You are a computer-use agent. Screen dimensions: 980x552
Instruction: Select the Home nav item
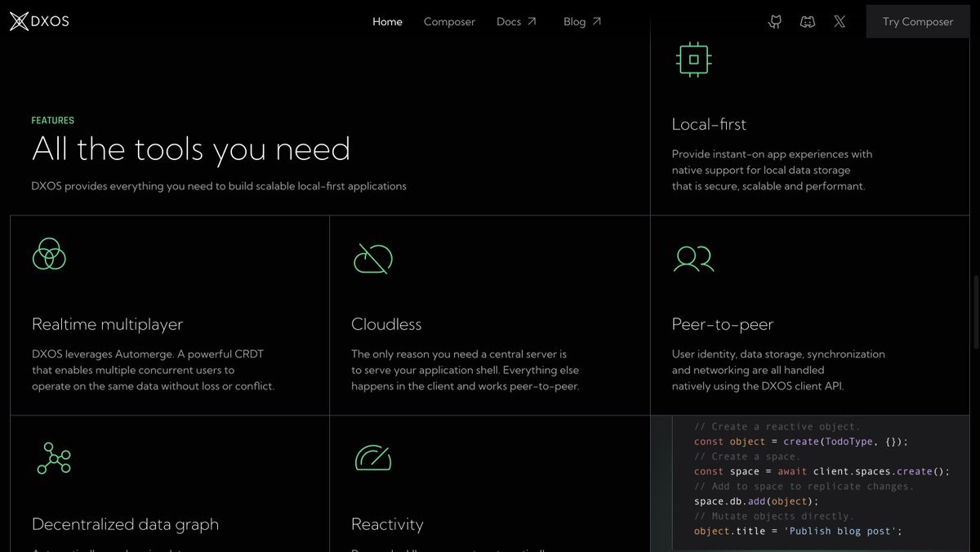(387, 22)
